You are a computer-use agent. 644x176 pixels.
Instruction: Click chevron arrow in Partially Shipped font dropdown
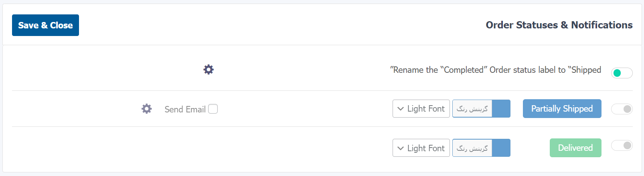[x=400, y=109]
